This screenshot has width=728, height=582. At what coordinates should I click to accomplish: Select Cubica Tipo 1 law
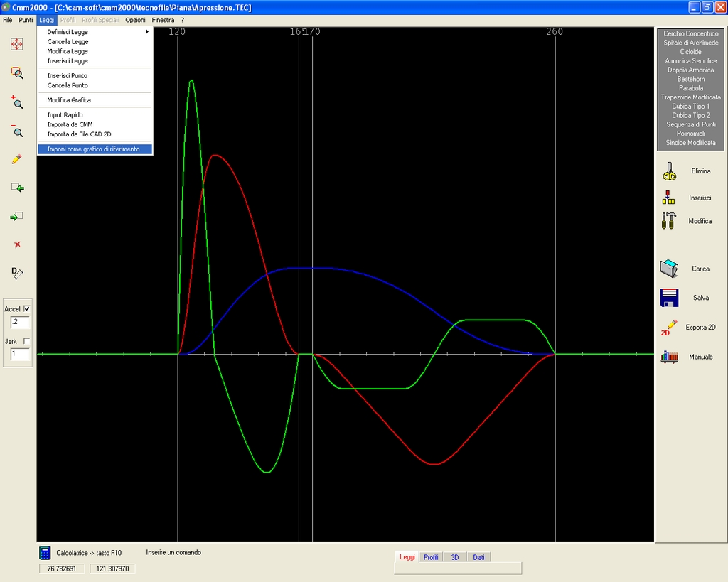[690, 107]
